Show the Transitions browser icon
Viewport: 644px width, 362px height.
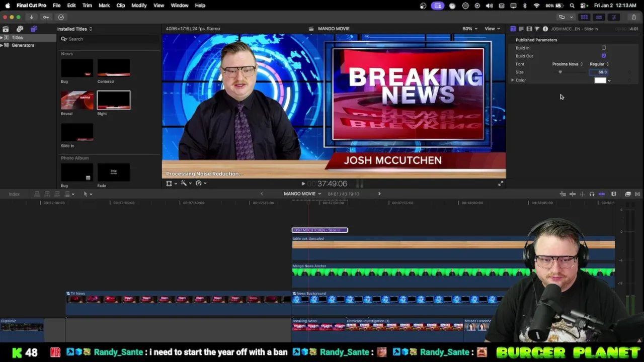click(x=637, y=194)
